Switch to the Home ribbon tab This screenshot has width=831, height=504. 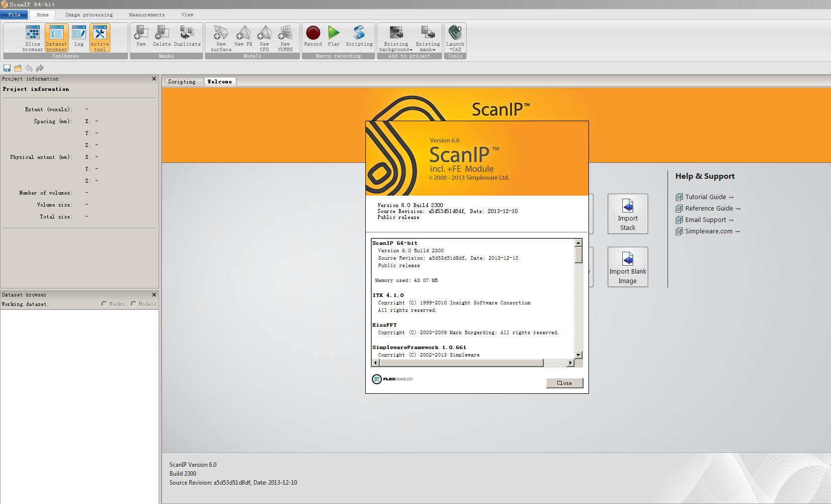[x=43, y=15]
